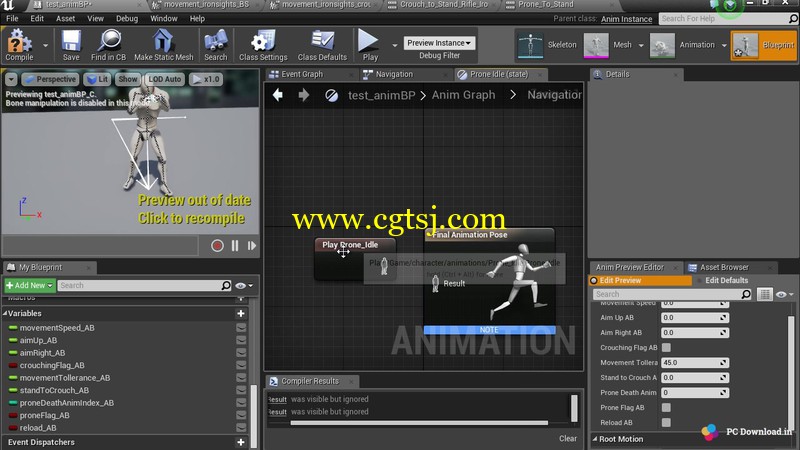Find in CB toolbar button
Screen dimensions: 800x450
coord(108,45)
